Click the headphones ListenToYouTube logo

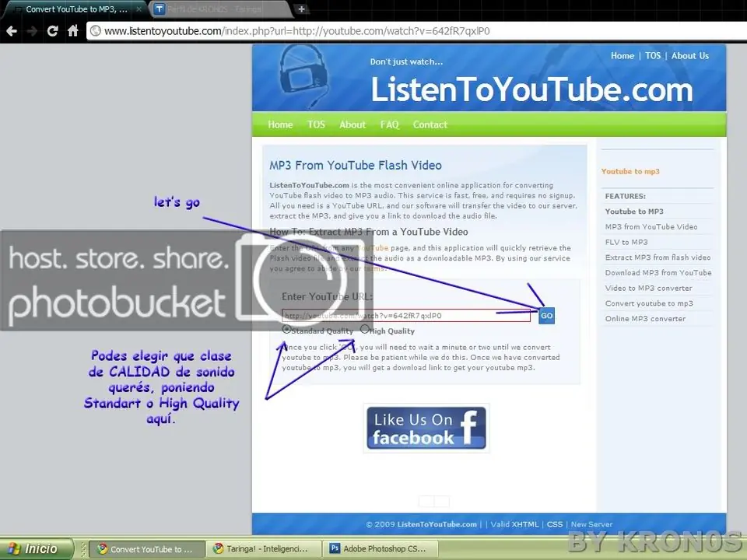(304, 76)
